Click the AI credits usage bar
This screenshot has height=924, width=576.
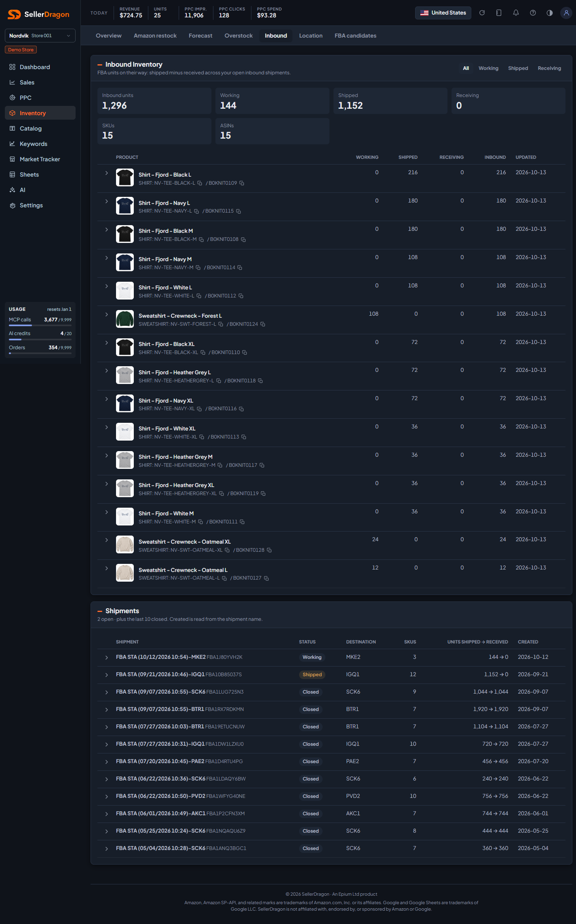(x=40, y=339)
